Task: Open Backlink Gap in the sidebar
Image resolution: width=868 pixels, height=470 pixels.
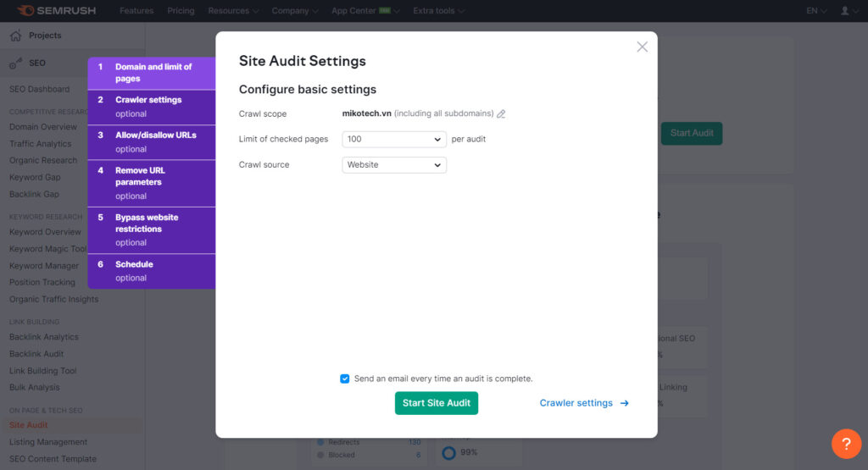Action: pos(34,194)
